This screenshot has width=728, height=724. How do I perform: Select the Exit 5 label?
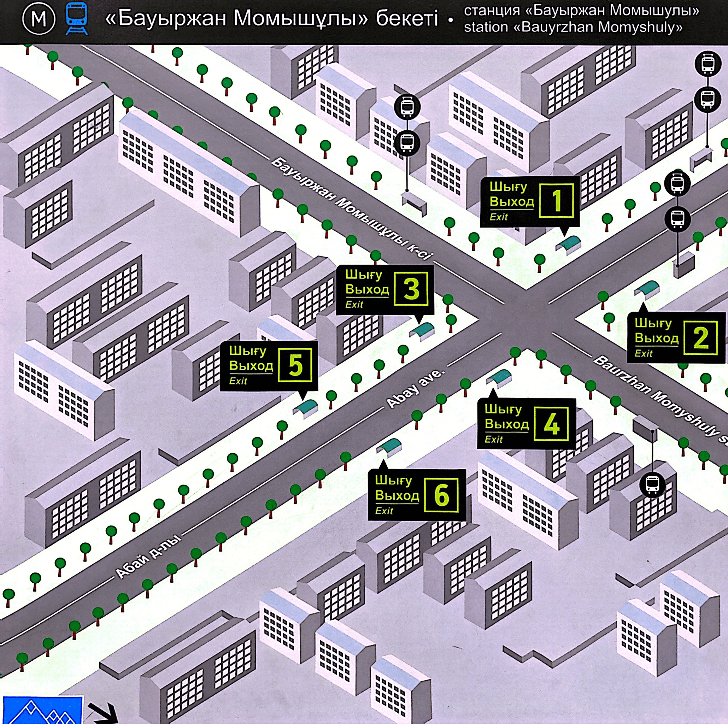(x=269, y=366)
